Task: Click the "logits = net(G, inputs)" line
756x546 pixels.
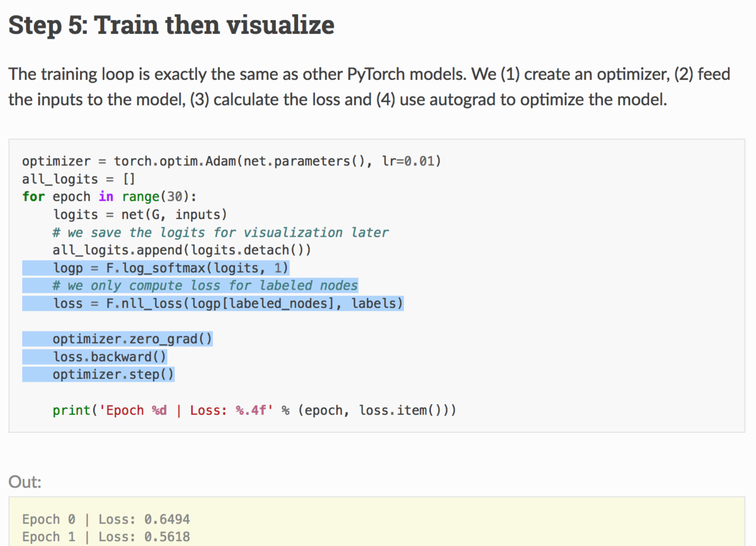Action: pos(140,214)
